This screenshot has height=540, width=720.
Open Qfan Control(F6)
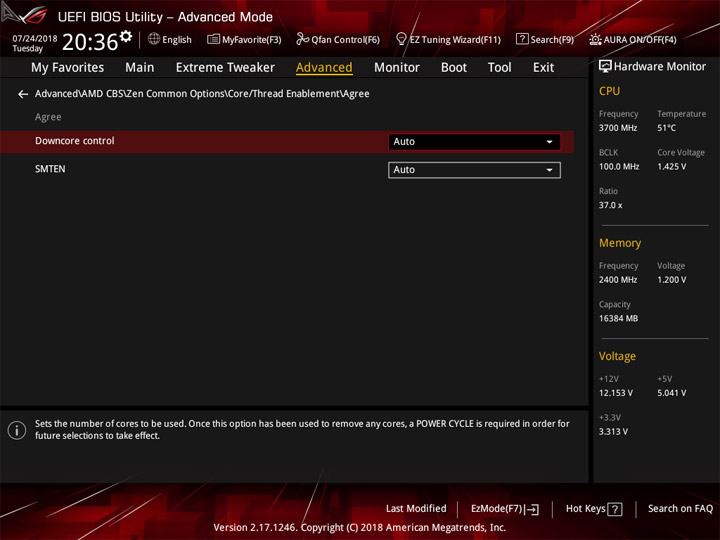[x=338, y=39]
